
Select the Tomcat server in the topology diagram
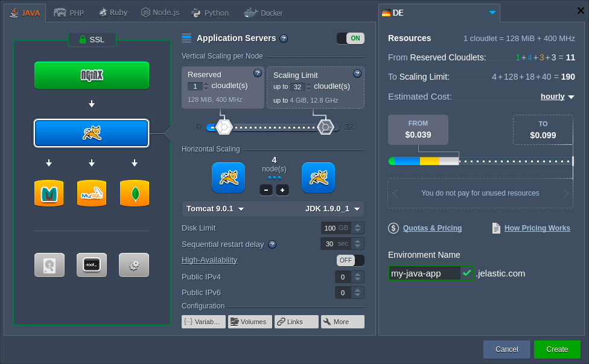coord(91,134)
